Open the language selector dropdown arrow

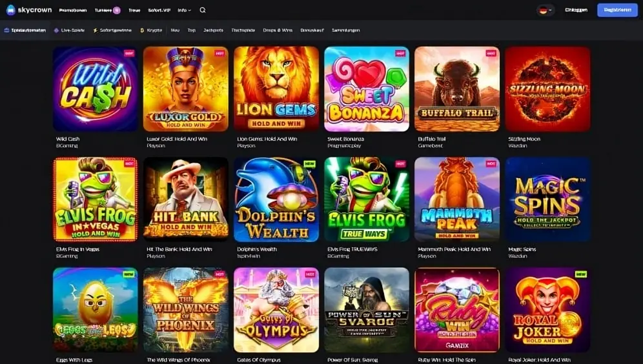(550, 10)
